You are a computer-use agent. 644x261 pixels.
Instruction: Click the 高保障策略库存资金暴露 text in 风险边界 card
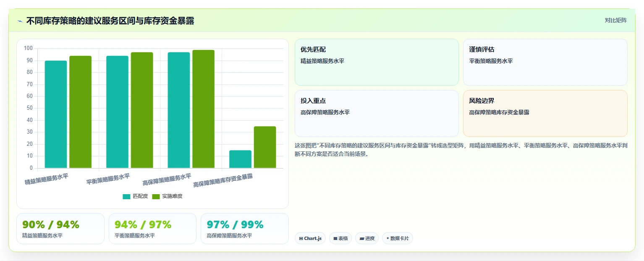coord(499,112)
